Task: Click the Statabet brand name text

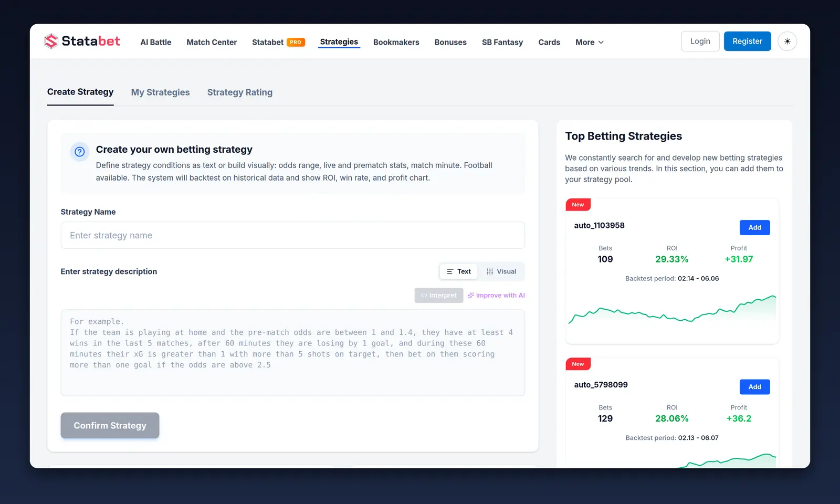Action: click(91, 41)
